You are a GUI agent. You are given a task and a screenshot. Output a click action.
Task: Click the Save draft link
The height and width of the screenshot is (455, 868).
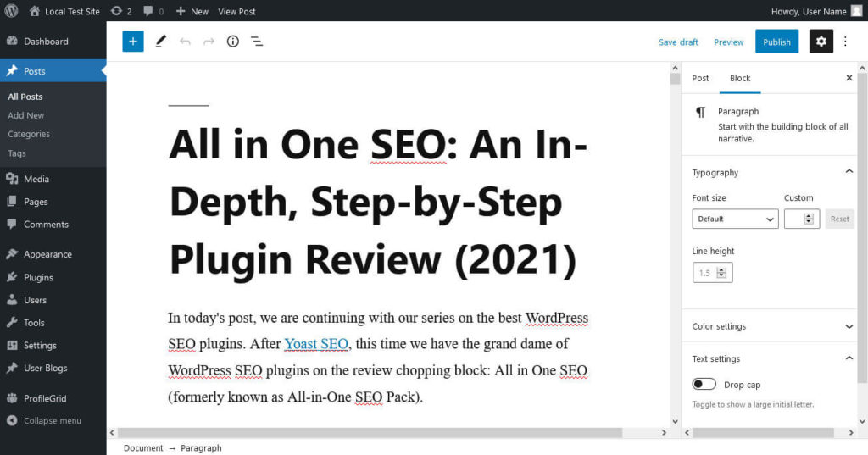click(678, 42)
